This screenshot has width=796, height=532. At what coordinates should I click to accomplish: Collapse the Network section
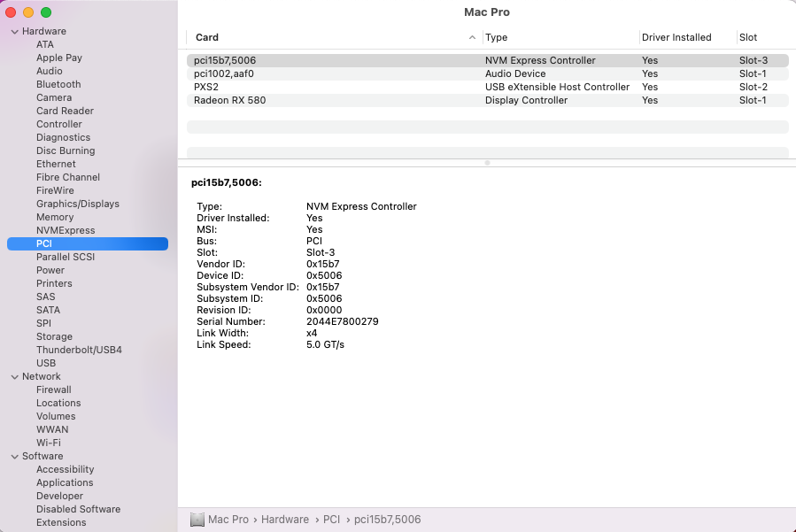click(15, 377)
